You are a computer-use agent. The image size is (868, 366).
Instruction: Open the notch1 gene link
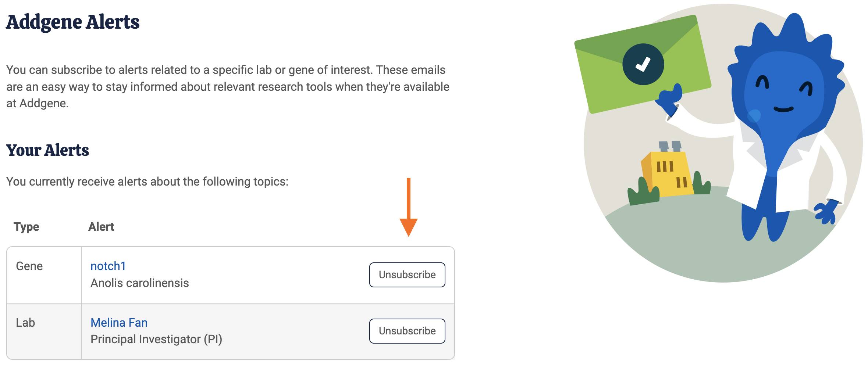[x=108, y=266]
